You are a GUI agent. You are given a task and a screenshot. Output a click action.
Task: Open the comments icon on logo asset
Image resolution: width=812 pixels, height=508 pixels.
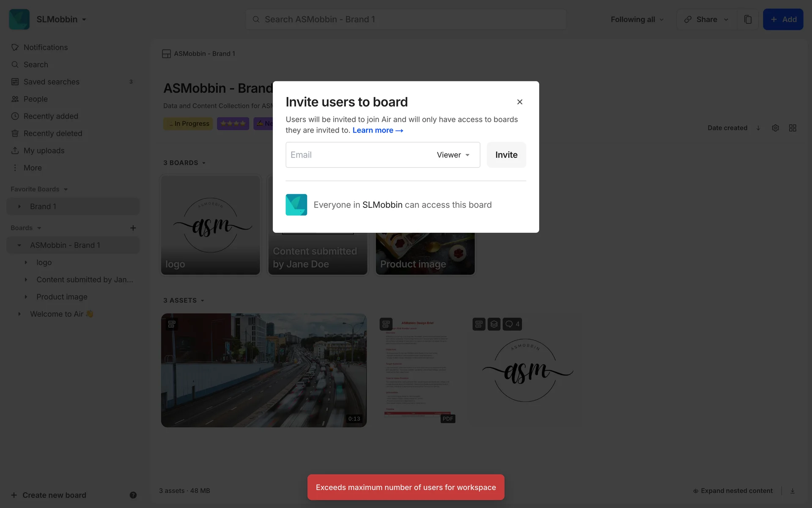(x=512, y=324)
